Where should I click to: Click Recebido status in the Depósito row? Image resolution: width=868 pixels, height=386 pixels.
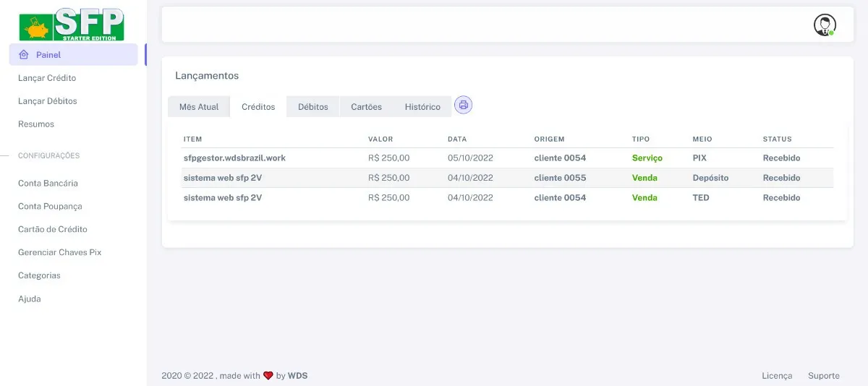[782, 178]
